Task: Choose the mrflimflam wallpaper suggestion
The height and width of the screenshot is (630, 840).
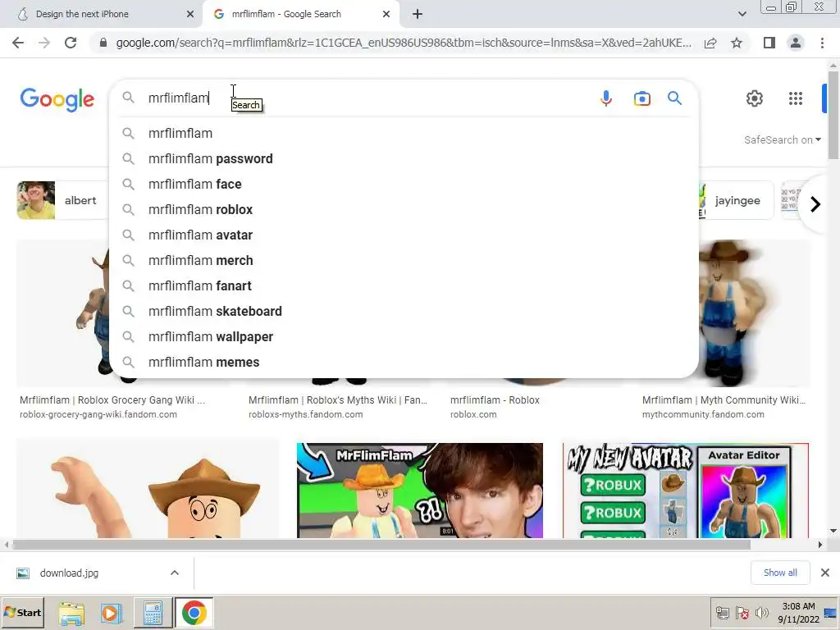Action: (404, 337)
